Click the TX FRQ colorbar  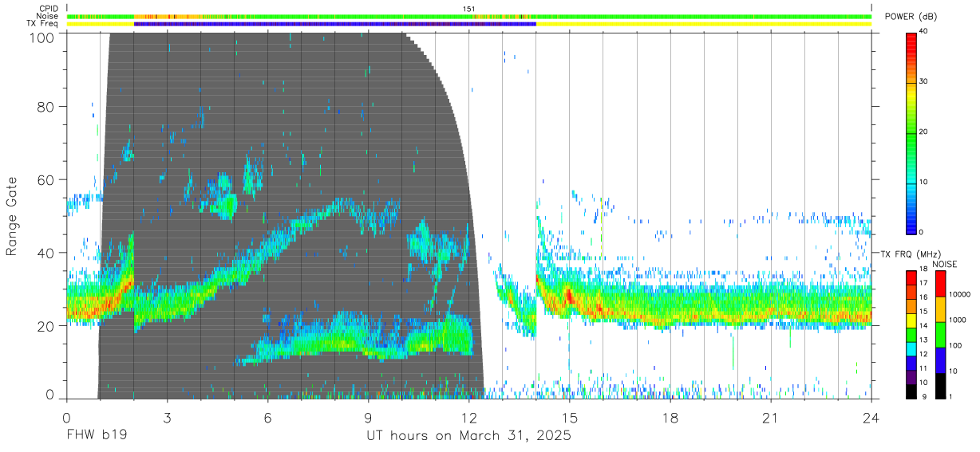pyautogui.click(x=911, y=334)
